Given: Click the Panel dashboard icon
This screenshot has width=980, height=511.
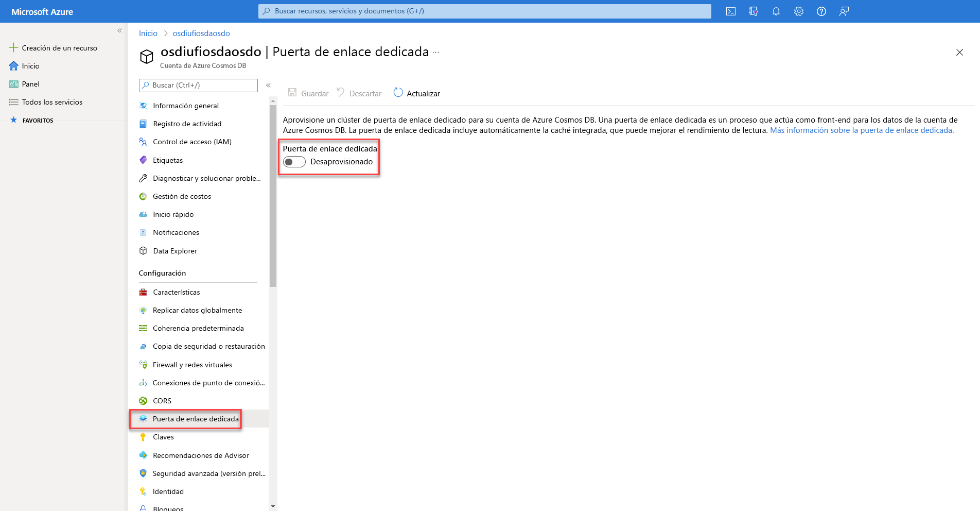Looking at the screenshot, I should pyautogui.click(x=14, y=84).
